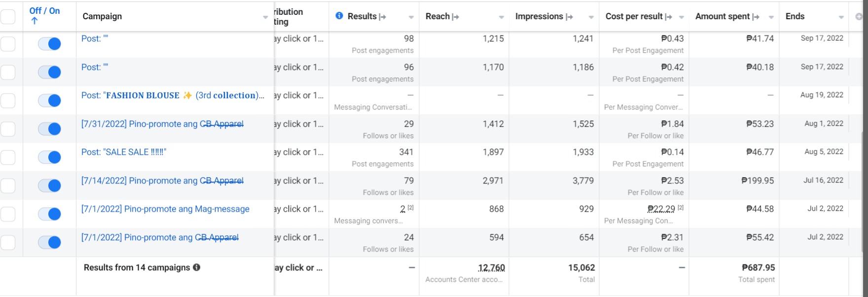Disable the FASHION BLOUSE campaign switch
The image size is (868, 297).
pos(49,101)
